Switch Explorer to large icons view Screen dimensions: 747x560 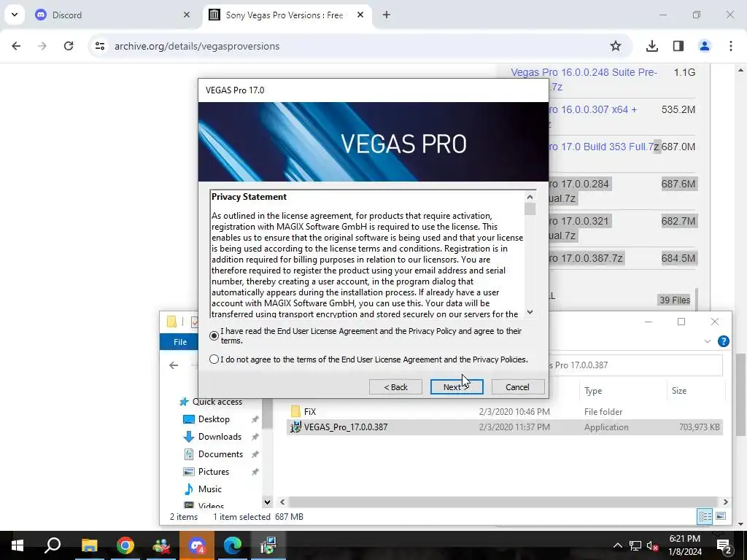click(x=721, y=516)
